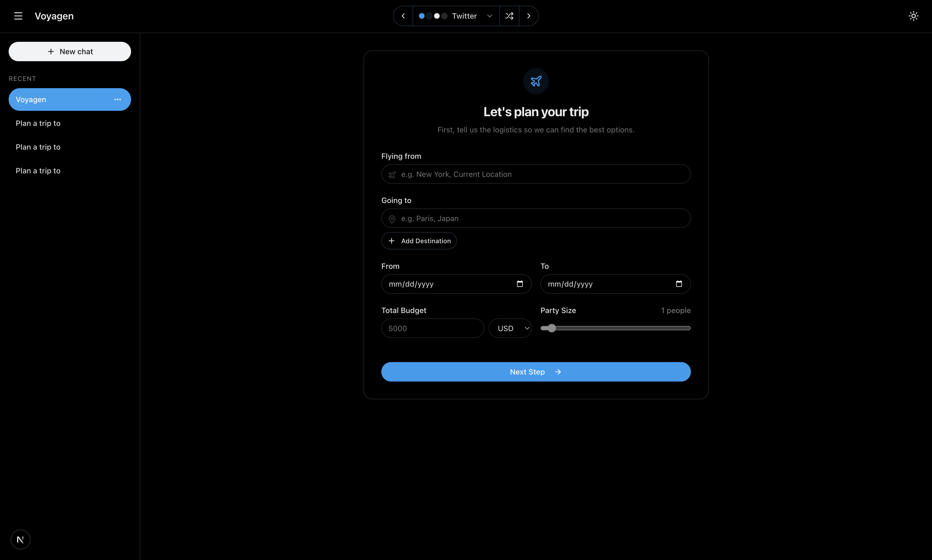
Task: Open the hamburger menu next to Voyagen title
Action: (x=18, y=16)
